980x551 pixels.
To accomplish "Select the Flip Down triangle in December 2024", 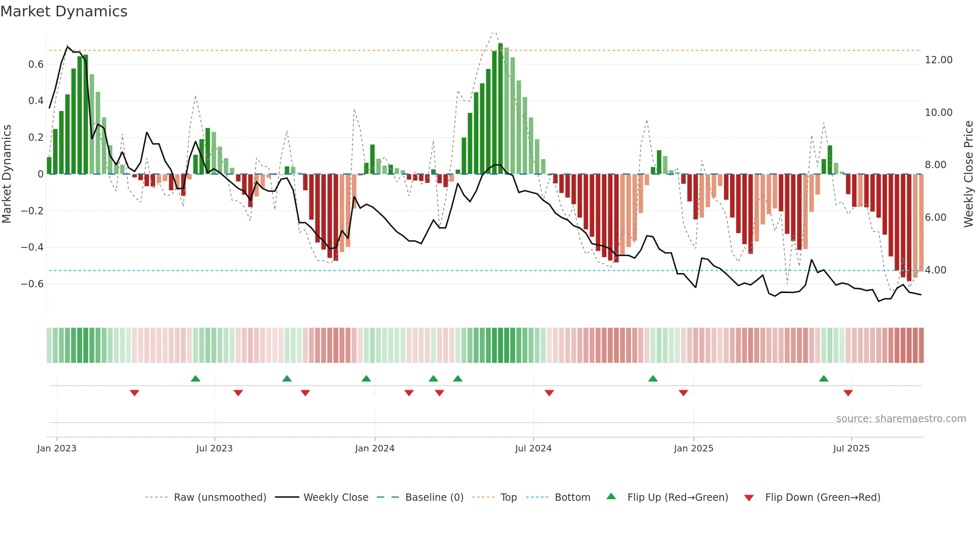I will 684,393.
